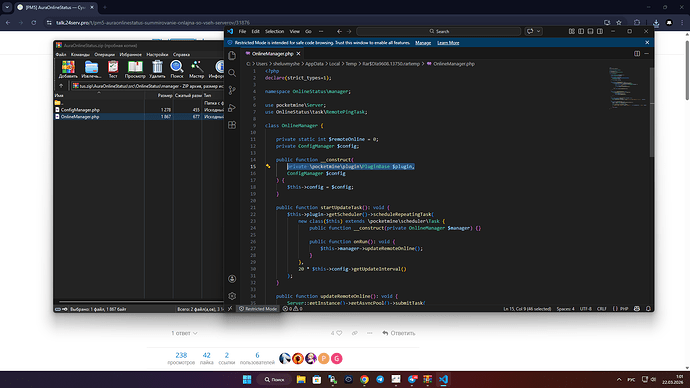Go forward in VS Code navigation
690x388 pixels.
[349, 31]
